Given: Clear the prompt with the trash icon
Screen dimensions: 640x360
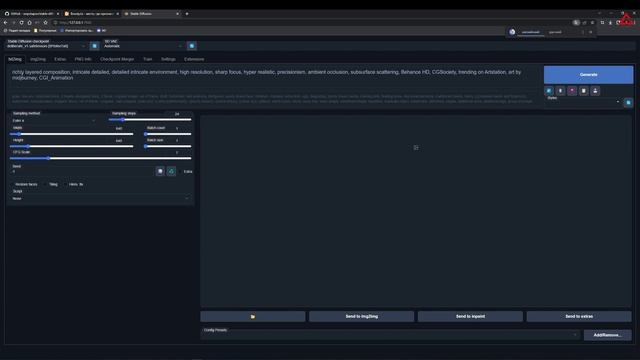Looking at the screenshot, I should (x=560, y=91).
